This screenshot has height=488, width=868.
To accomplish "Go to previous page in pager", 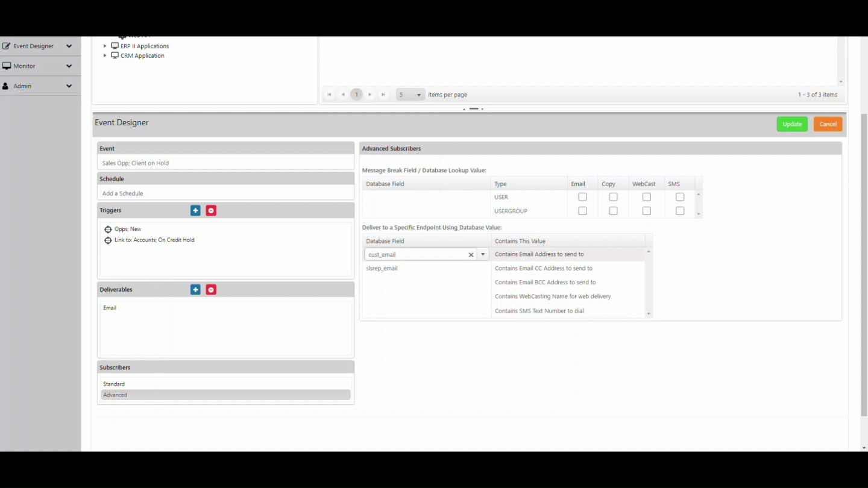I will [343, 95].
